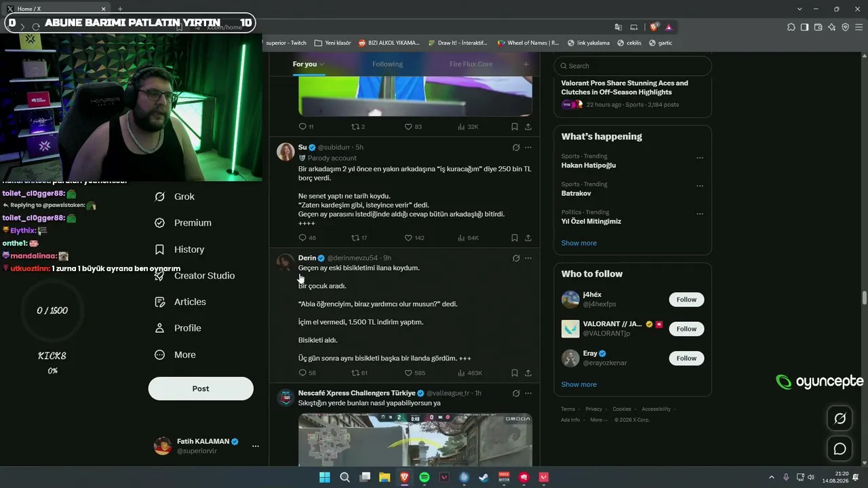
Task: Expand the For you timeline chevron
Action: [x=322, y=64]
